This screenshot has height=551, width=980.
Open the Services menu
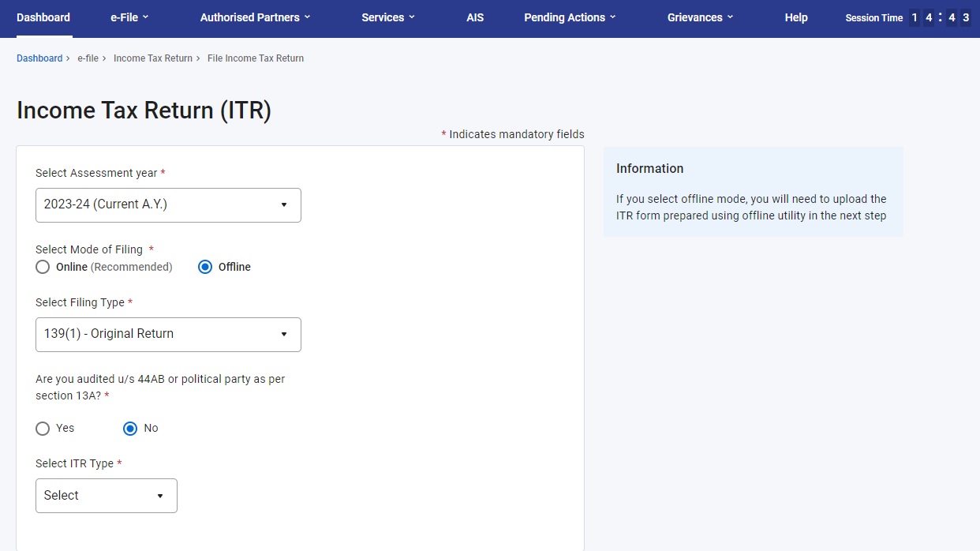[387, 17]
